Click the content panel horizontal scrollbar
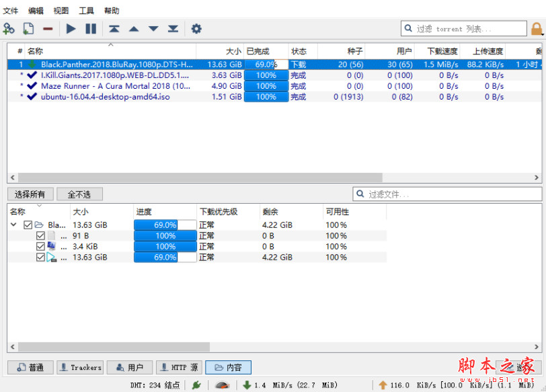 point(114,347)
